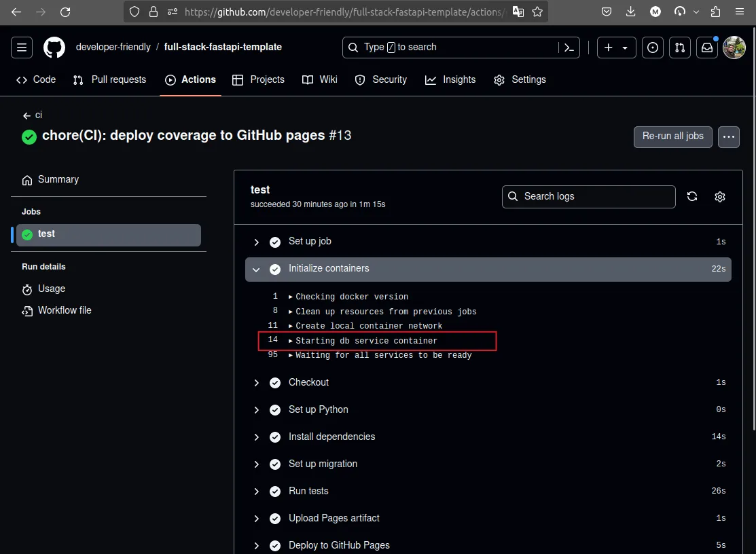
Task: Open pull requests icon in header
Action: point(679,48)
